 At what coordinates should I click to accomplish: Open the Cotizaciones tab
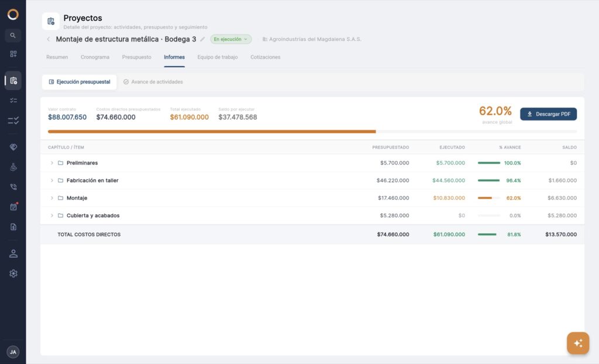[x=265, y=57]
